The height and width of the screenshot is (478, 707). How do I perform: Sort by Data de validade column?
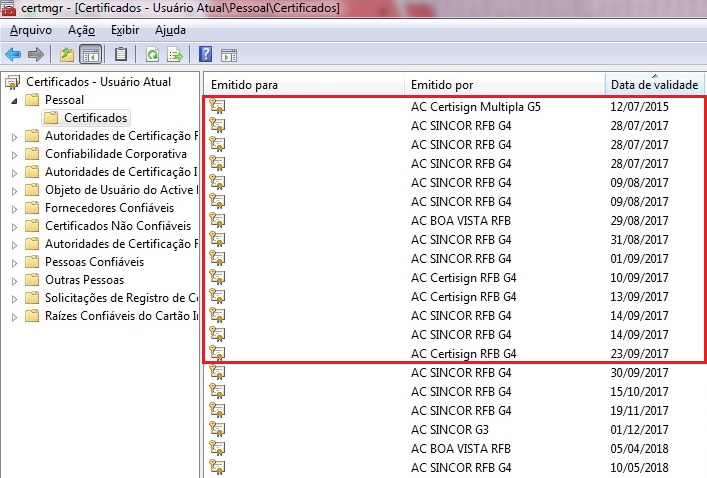point(654,85)
